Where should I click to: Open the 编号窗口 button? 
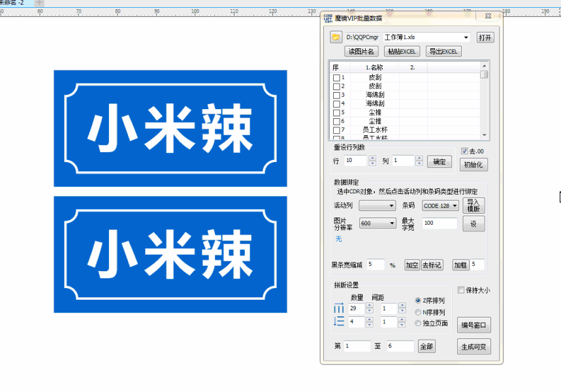point(473,325)
